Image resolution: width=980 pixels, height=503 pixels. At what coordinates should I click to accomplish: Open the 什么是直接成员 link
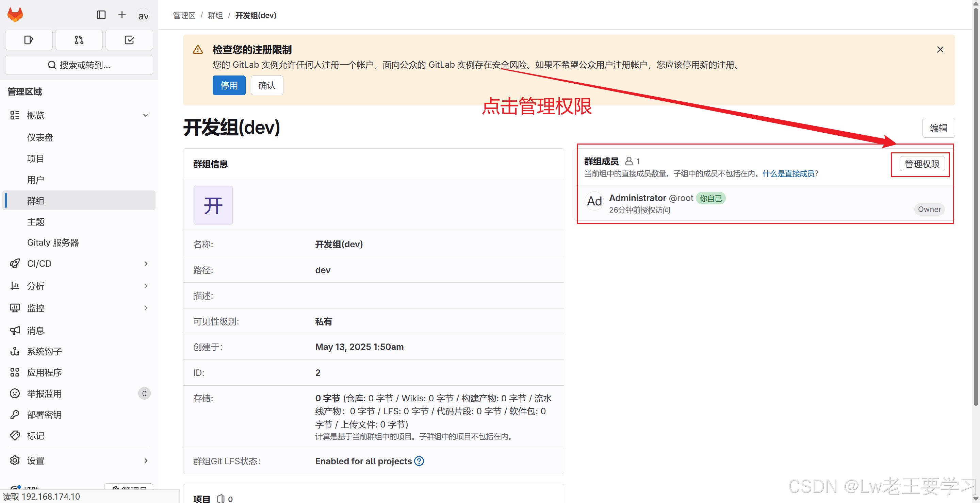pyautogui.click(x=788, y=174)
